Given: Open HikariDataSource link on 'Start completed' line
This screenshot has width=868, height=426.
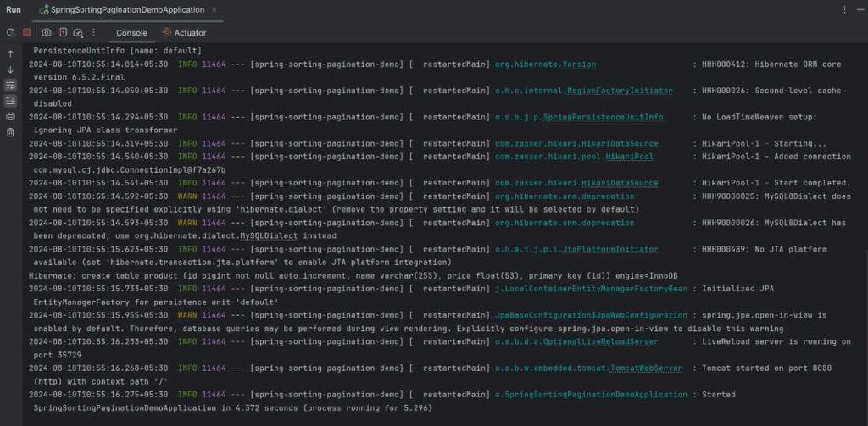Looking at the screenshot, I should pyautogui.click(x=620, y=183).
